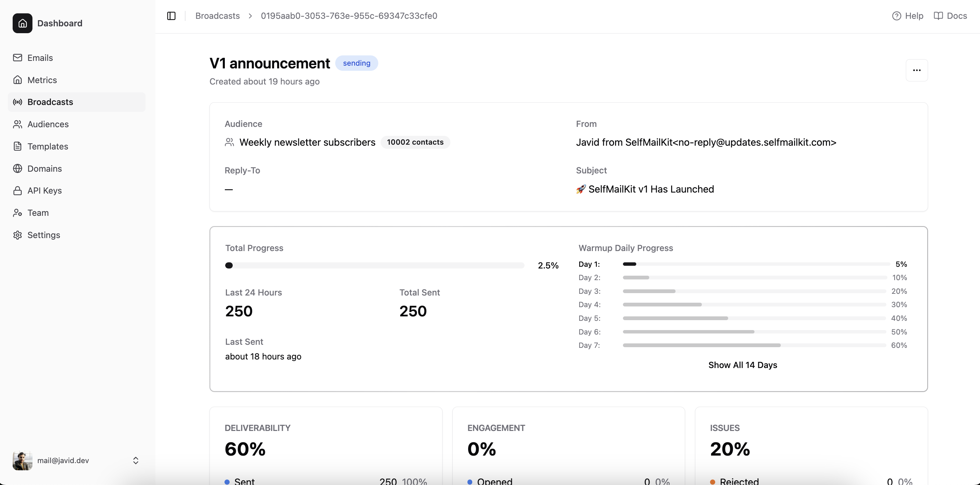Click the DELIVERABILITY 60% figure
This screenshot has height=485, width=980.
(x=245, y=449)
